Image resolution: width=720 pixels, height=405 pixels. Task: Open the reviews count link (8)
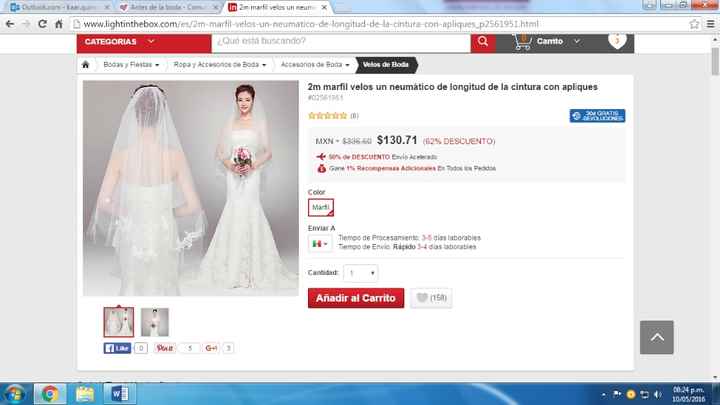354,116
